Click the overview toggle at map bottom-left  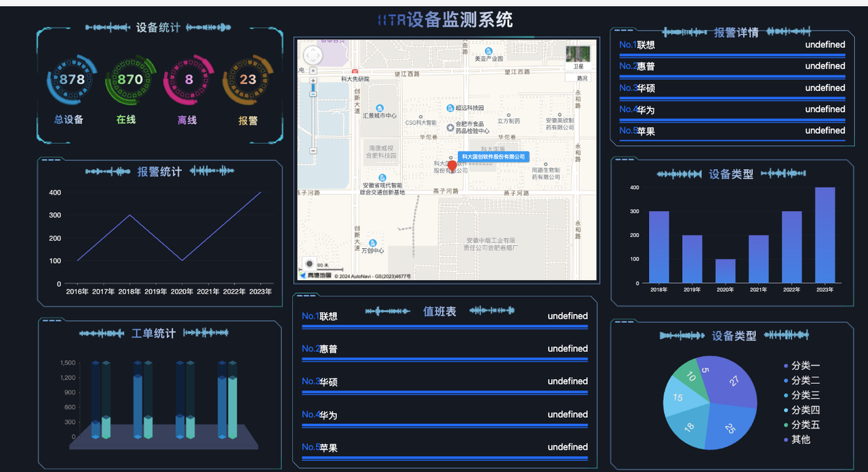point(309,263)
